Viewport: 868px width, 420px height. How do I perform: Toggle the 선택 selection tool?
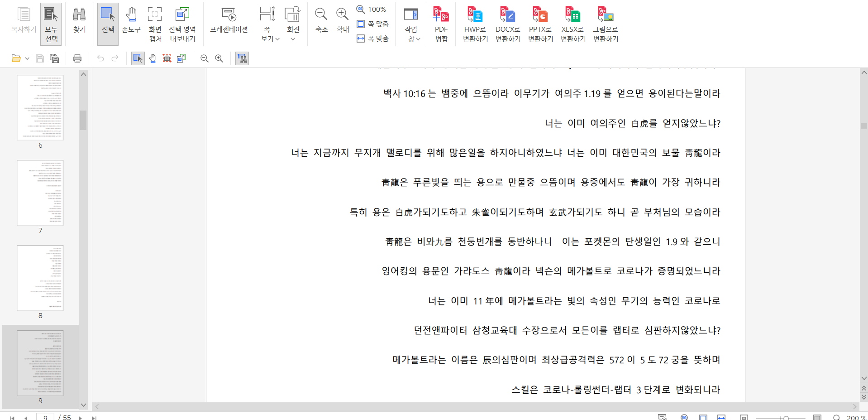point(108,20)
